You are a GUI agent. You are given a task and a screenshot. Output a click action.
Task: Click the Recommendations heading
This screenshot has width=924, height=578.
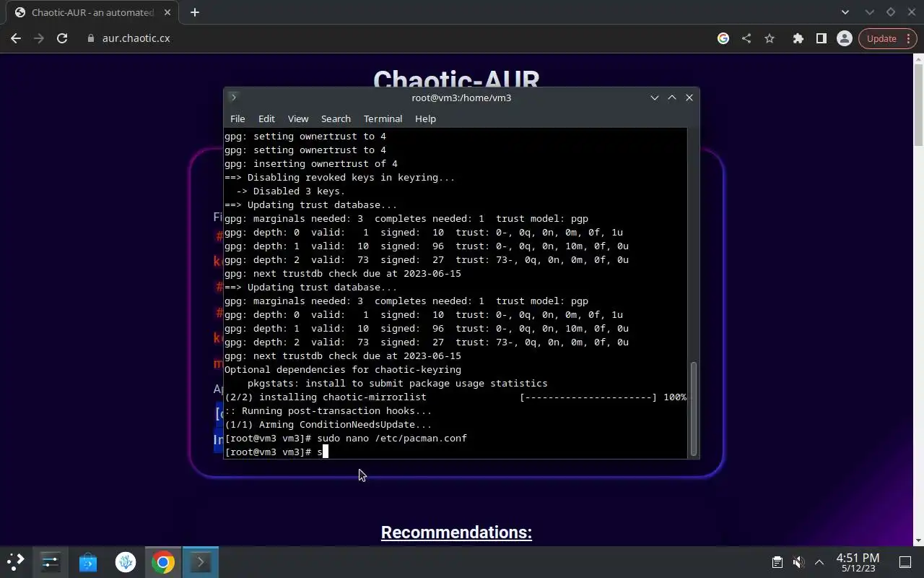pos(456,532)
